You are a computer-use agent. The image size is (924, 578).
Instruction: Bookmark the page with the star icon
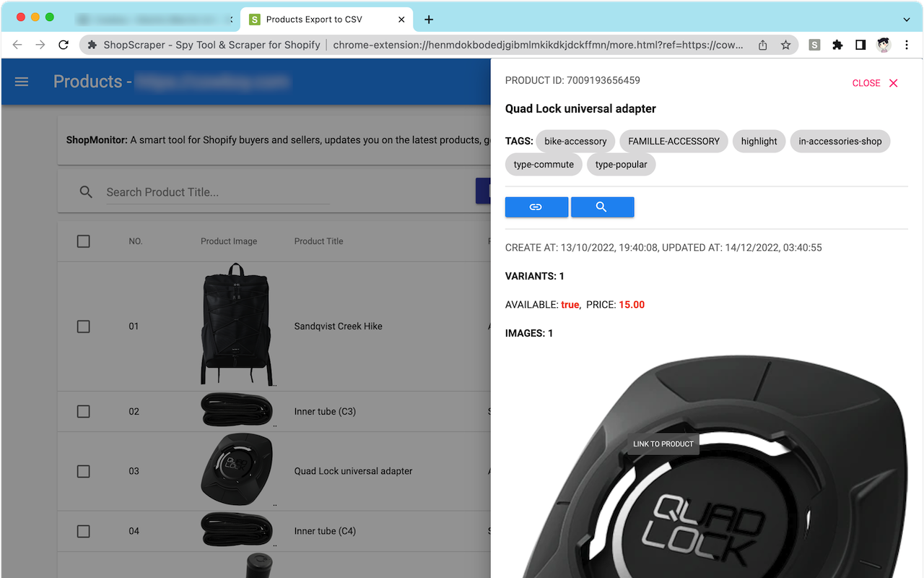(785, 44)
